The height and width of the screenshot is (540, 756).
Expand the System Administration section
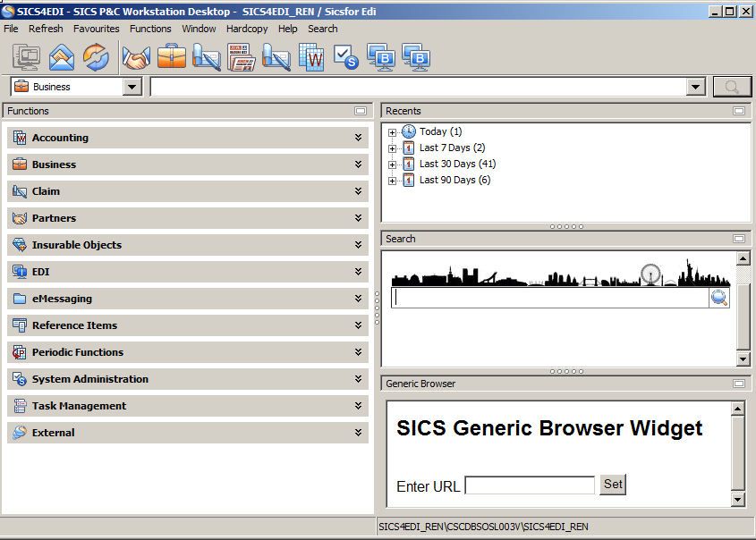[x=358, y=379]
